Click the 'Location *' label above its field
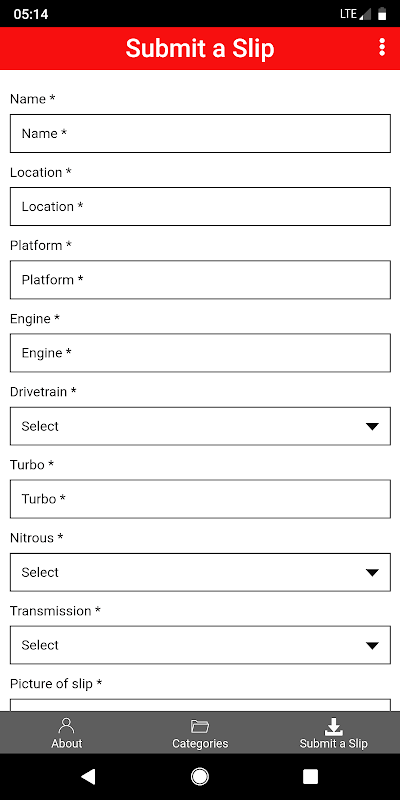 (41, 172)
